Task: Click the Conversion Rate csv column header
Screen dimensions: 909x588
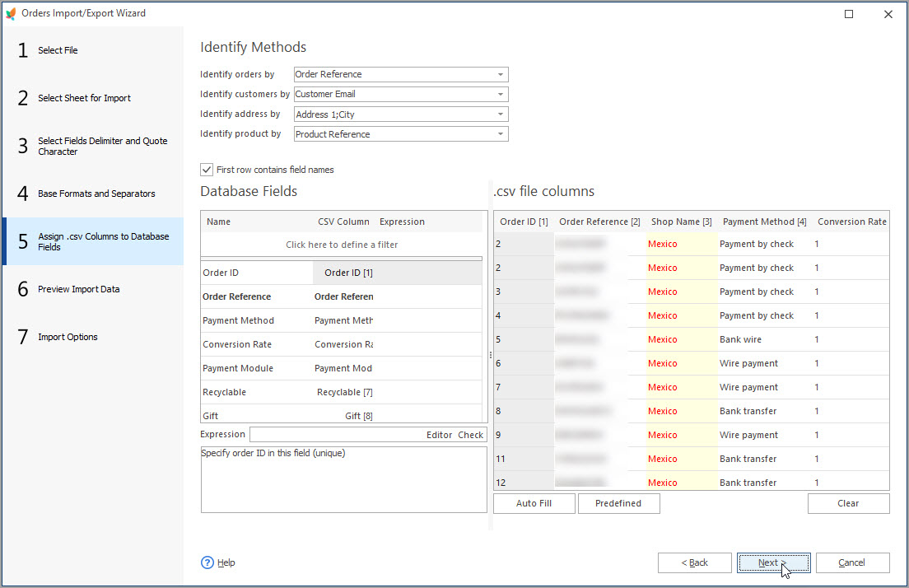Action: coord(851,222)
